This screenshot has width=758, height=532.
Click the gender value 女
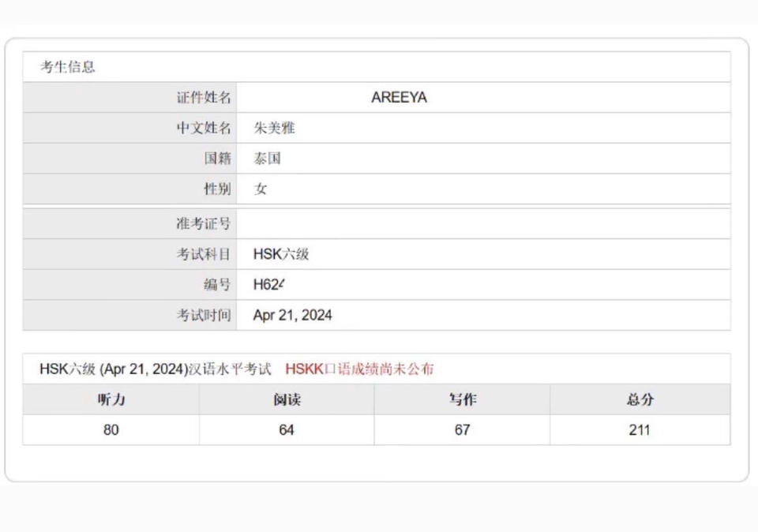(x=260, y=189)
